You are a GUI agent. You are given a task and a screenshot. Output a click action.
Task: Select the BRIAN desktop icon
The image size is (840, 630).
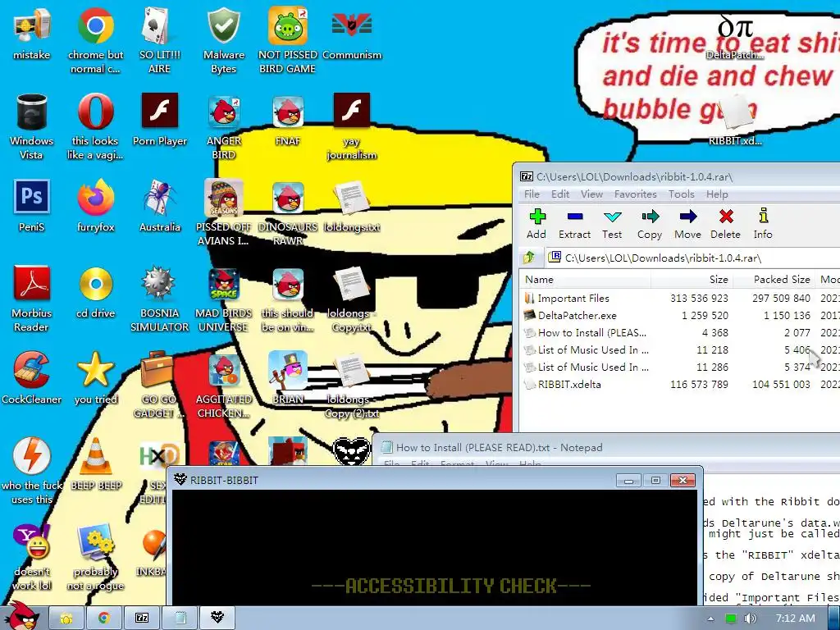pyautogui.click(x=288, y=377)
